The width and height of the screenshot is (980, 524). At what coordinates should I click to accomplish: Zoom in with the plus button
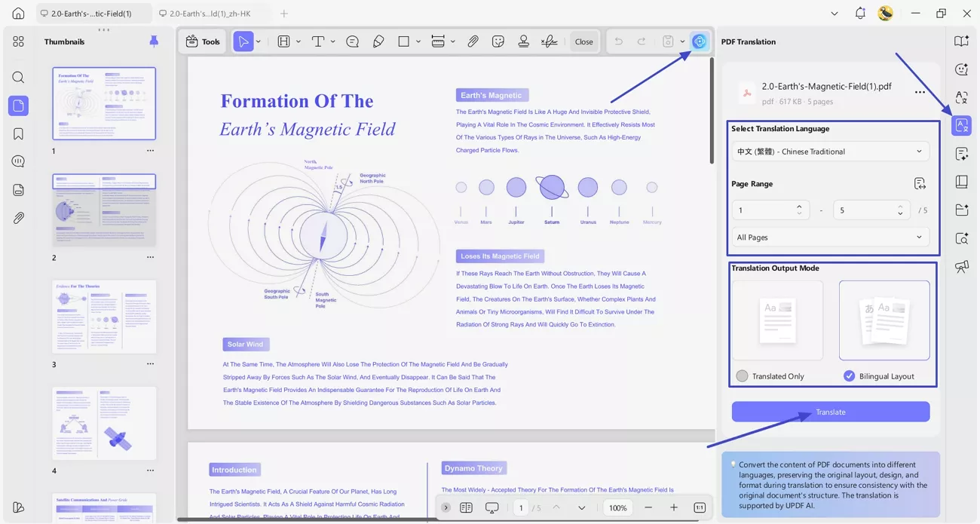(x=674, y=507)
